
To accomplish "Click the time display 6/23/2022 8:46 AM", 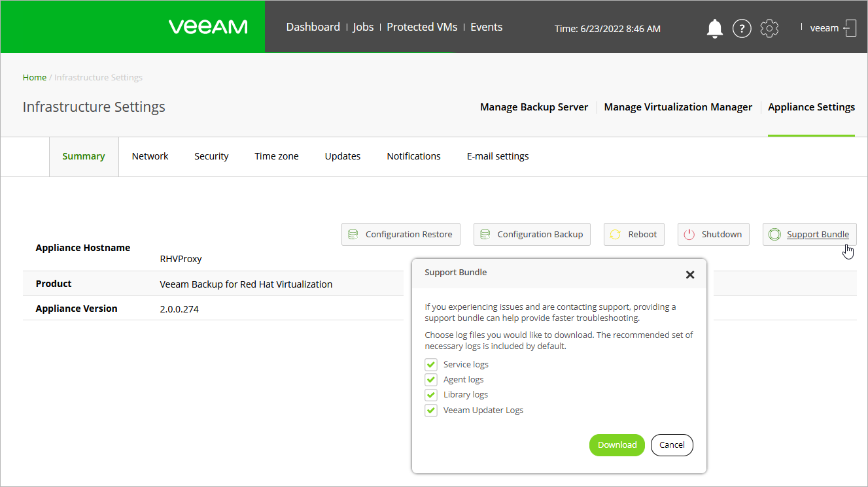I will pos(620,29).
